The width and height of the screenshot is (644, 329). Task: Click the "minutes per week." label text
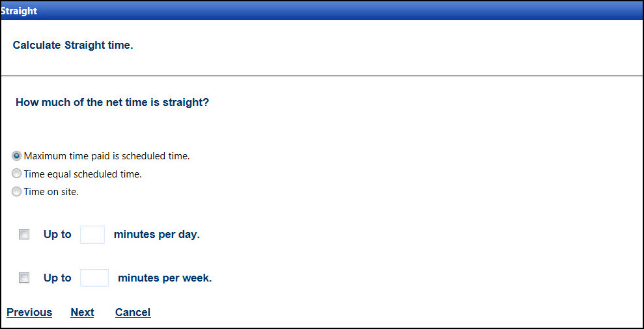click(165, 278)
